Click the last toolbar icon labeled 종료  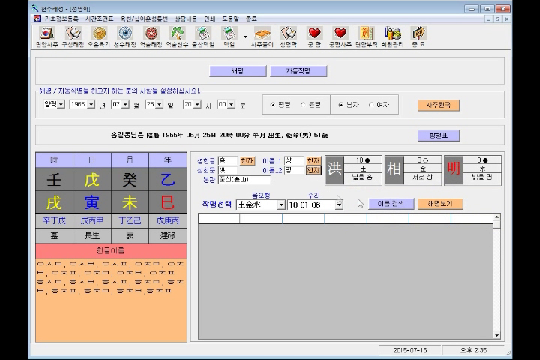tap(418, 33)
